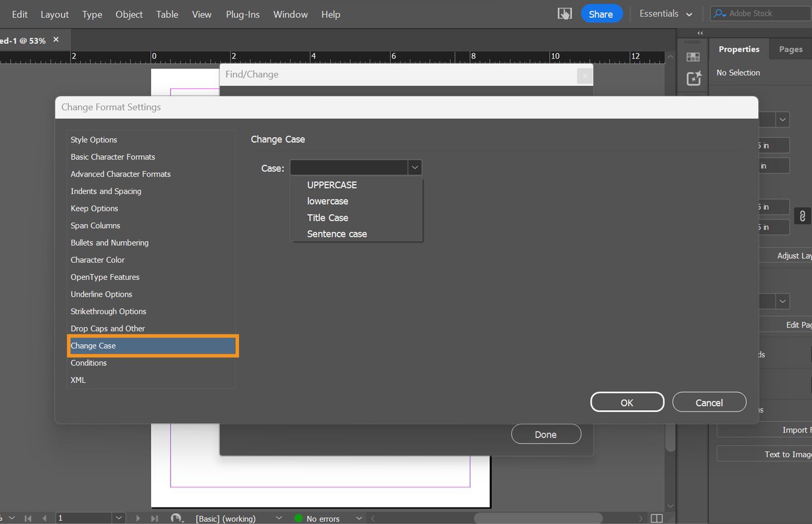Image resolution: width=812 pixels, height=524 pixels.
Task: Switch to the Pages tab
Action: pos(790,49)
